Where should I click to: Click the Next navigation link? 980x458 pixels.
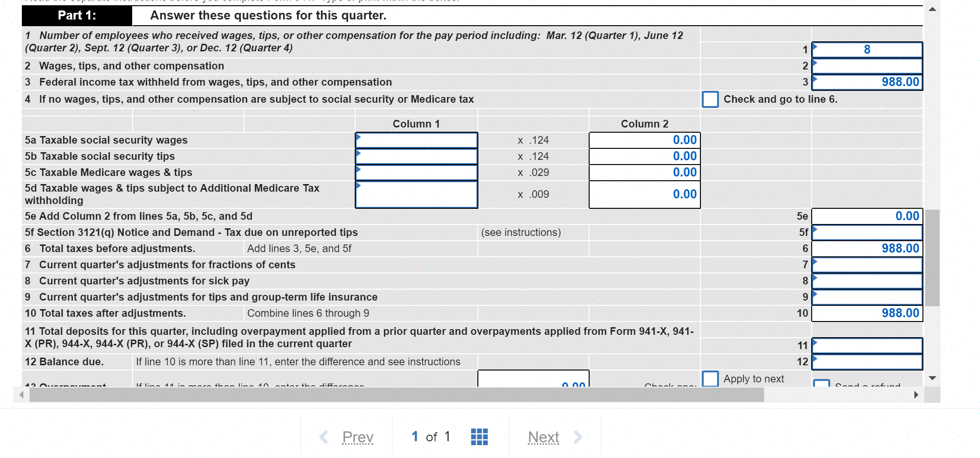click(x=543, y=436)
